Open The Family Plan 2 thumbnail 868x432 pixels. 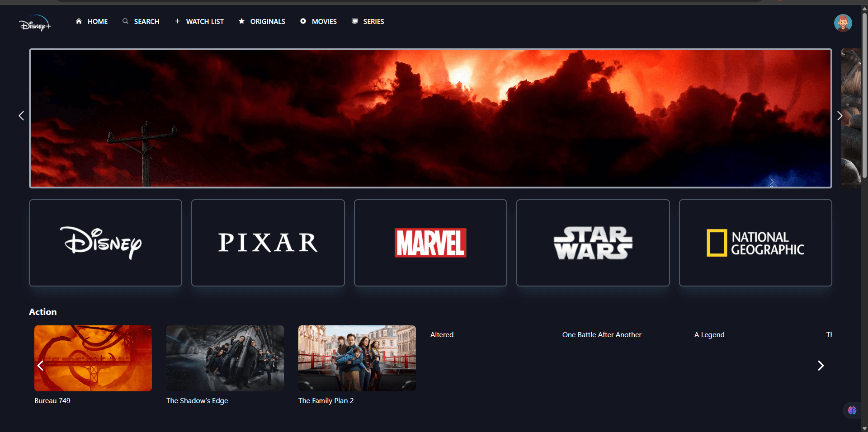356,358
